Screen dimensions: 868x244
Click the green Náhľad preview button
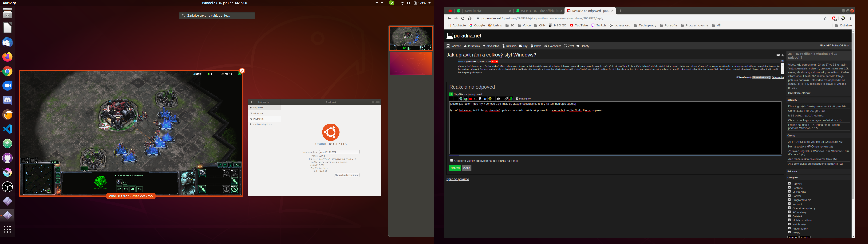pos(455,168)
